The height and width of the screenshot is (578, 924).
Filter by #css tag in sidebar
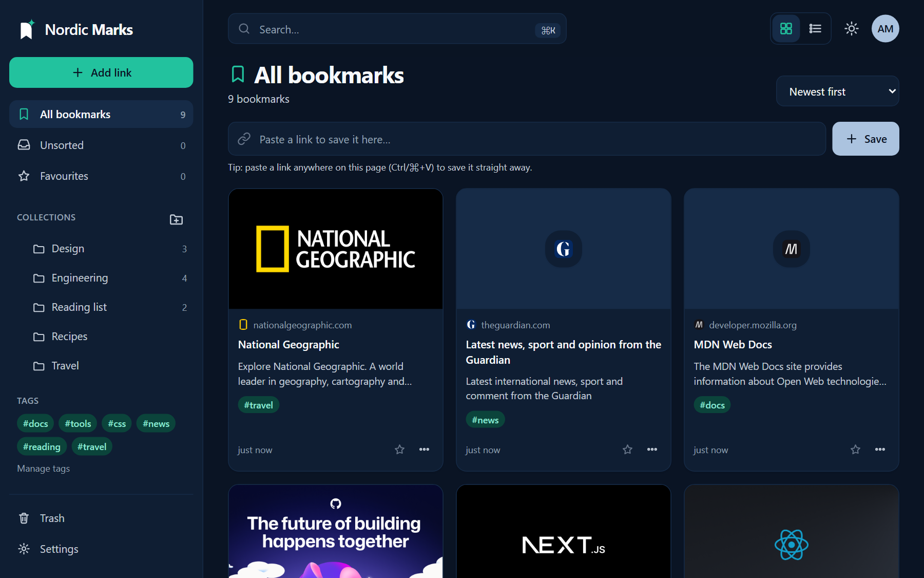117,423
